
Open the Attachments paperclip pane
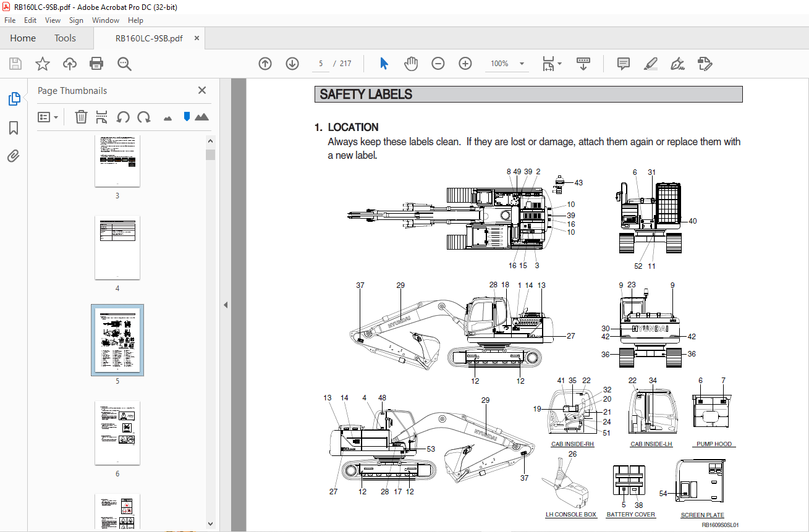(14, 156)
